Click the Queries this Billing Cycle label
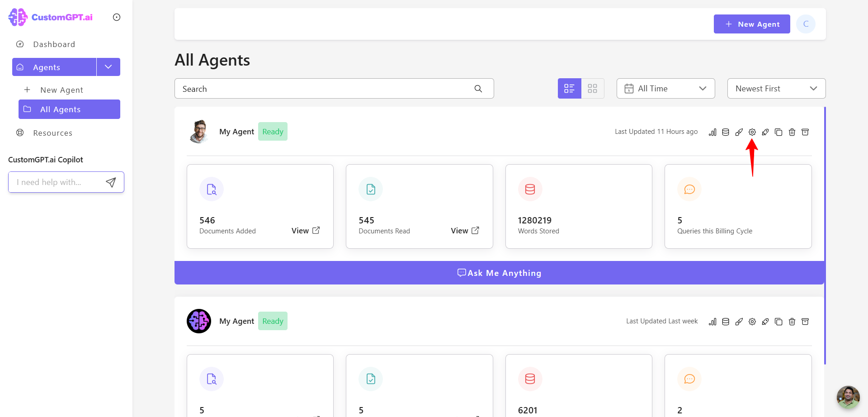 [x=715, y=231]
